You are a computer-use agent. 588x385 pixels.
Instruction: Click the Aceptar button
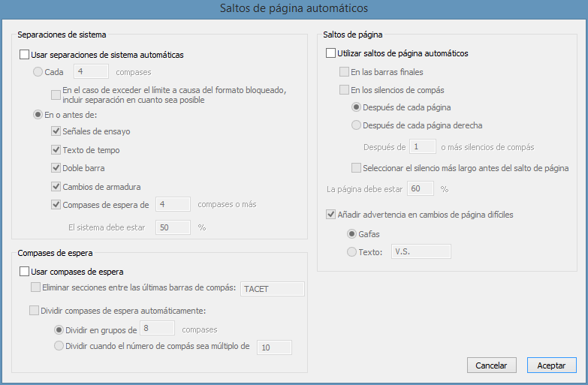point(552,365)
